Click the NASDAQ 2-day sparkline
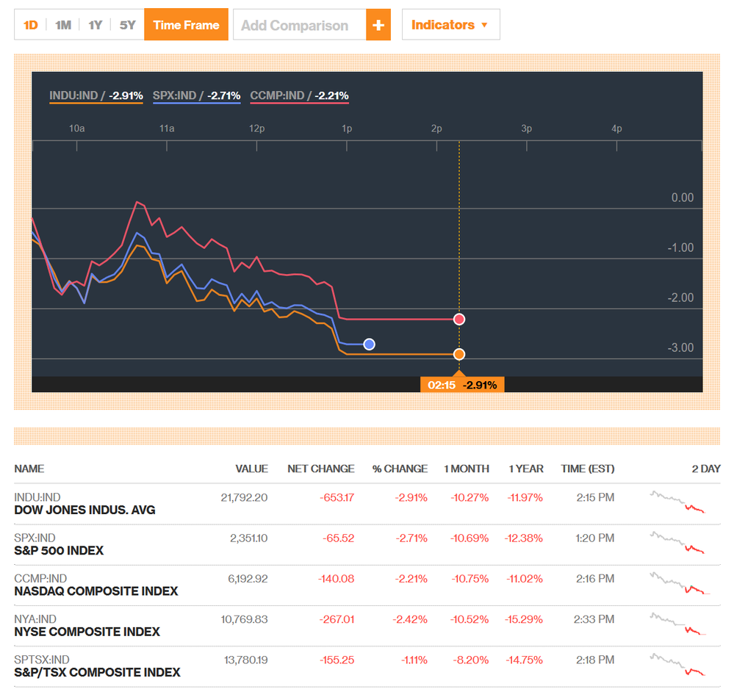734x700 pixels. (680, 583)
